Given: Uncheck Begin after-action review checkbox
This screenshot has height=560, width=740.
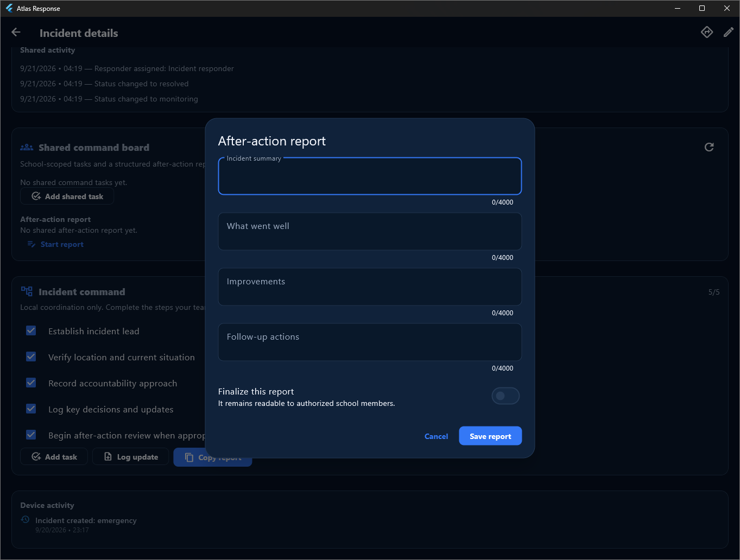Looking at the screenshot, I should [31, 435].
